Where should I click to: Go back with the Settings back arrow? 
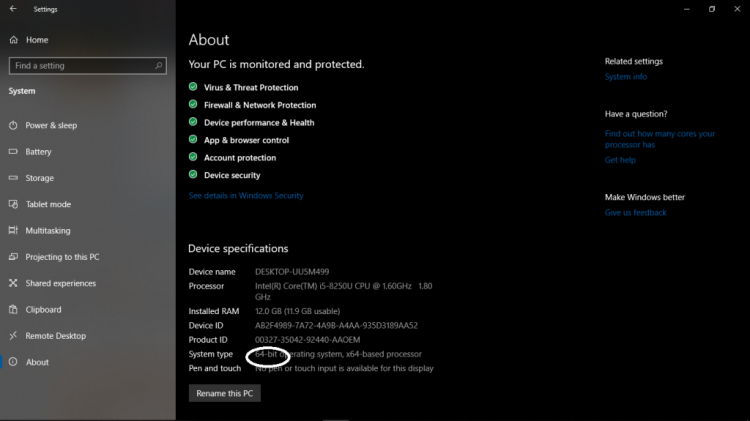coord(13,9)
